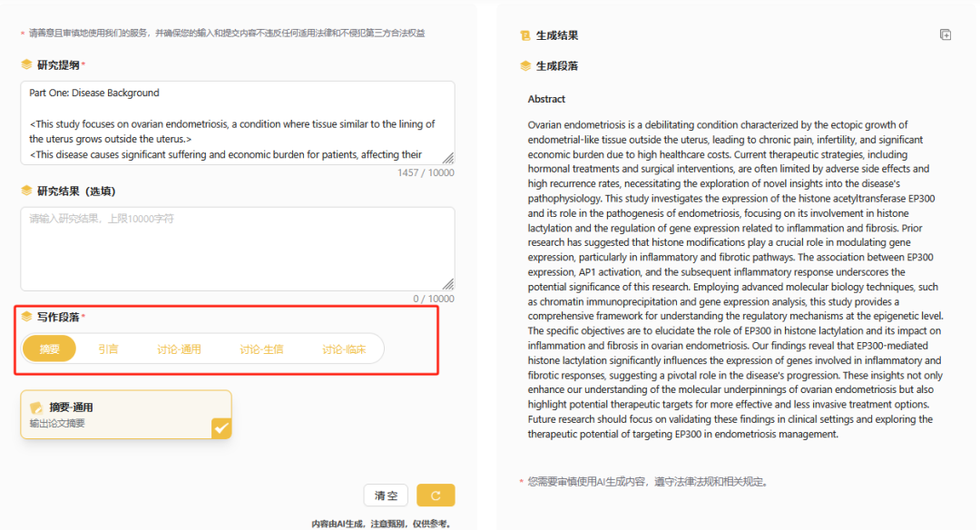Switch to the 讨论-通用 tab
Viewport: 980px width, 530px height.
179,348
